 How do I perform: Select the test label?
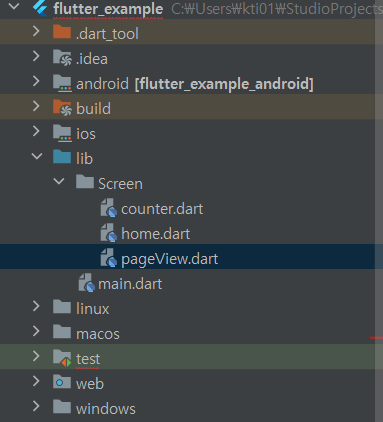[88, 359]
